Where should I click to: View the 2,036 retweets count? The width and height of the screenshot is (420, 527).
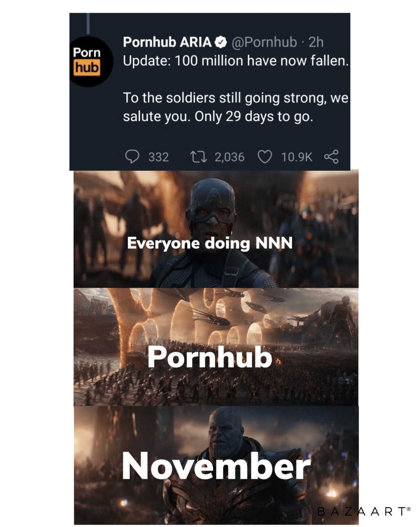[230, 157]
